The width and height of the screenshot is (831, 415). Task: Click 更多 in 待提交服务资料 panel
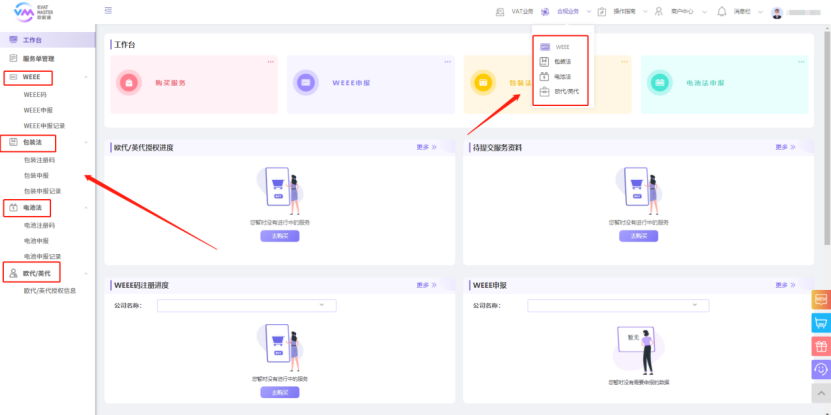(x=785, y=147)
